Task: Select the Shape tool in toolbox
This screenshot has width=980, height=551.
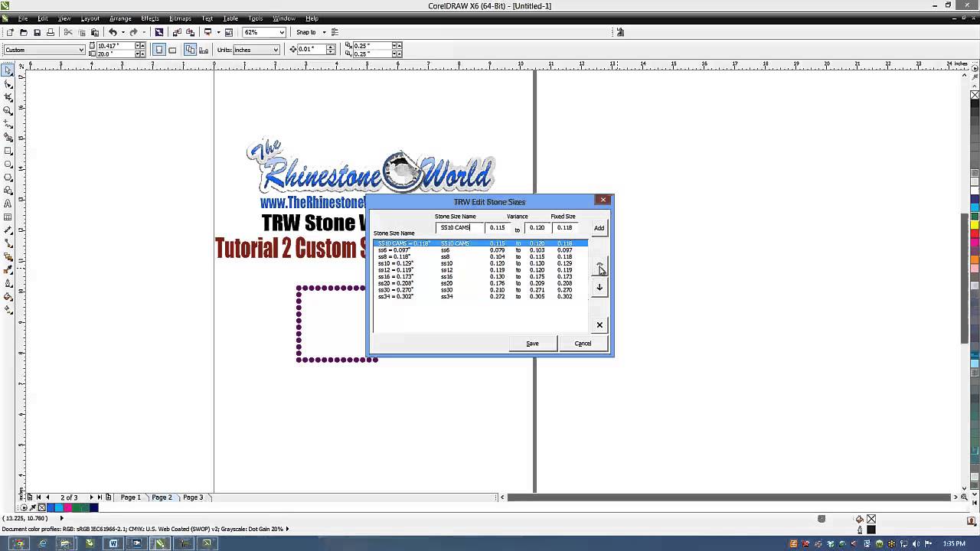Action: click(x=8, y=84)
